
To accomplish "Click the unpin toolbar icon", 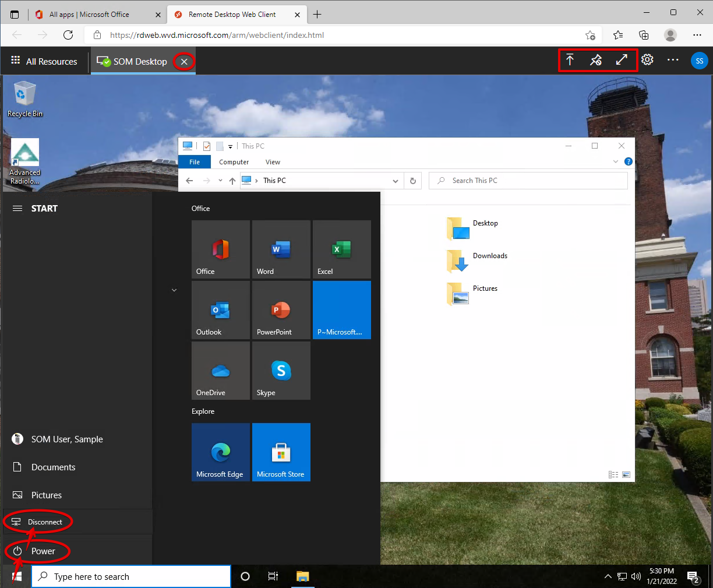I will point(595,60).
